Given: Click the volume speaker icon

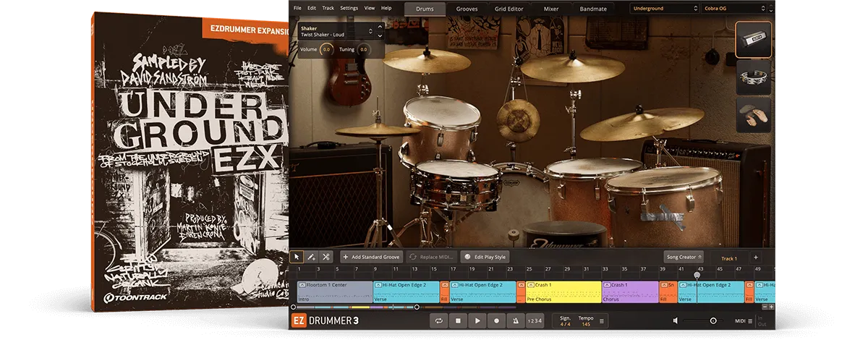Looking at the screenshot, I should pos(676,320).
